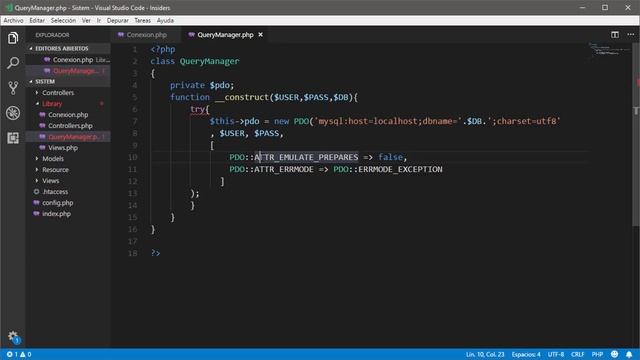Open the Manage gear icon

pyautogui.click(x=13, y=337)
